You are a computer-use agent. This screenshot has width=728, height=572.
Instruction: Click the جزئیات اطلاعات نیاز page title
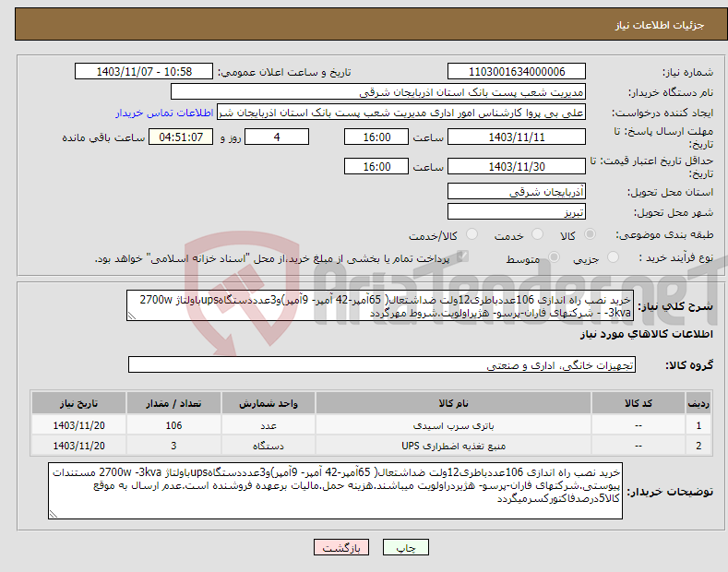pos(660,25)
